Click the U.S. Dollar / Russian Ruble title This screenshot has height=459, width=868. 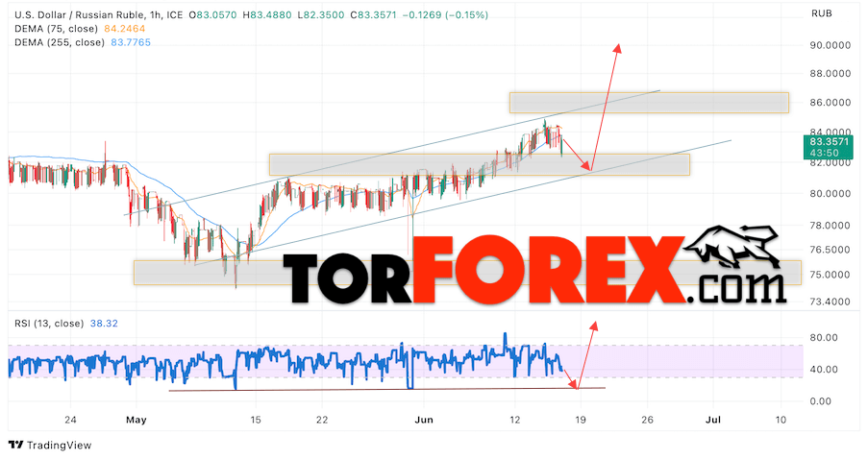[x=81, y=15]
